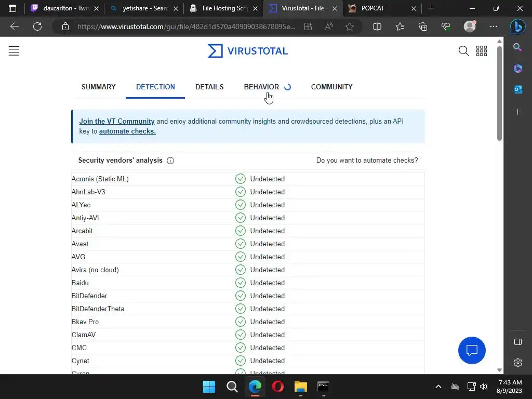
Task: Open the DETAILS tab
Action: [209, 87]
